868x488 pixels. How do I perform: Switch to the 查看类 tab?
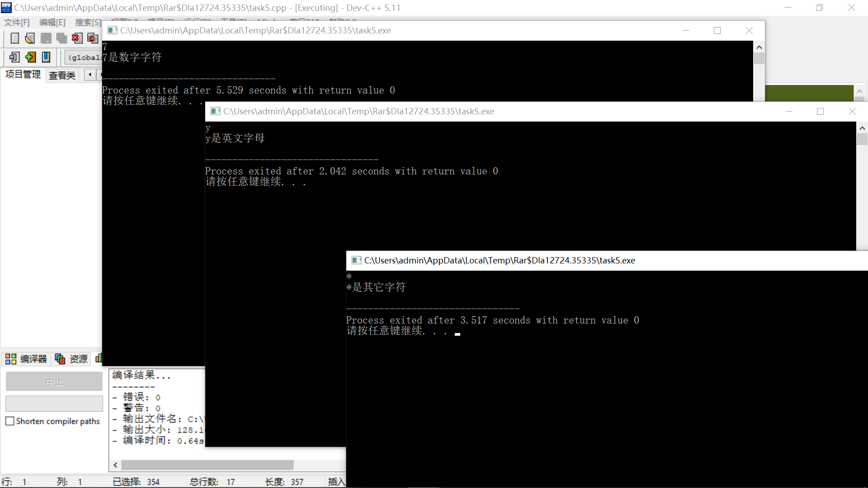[62, 75]
